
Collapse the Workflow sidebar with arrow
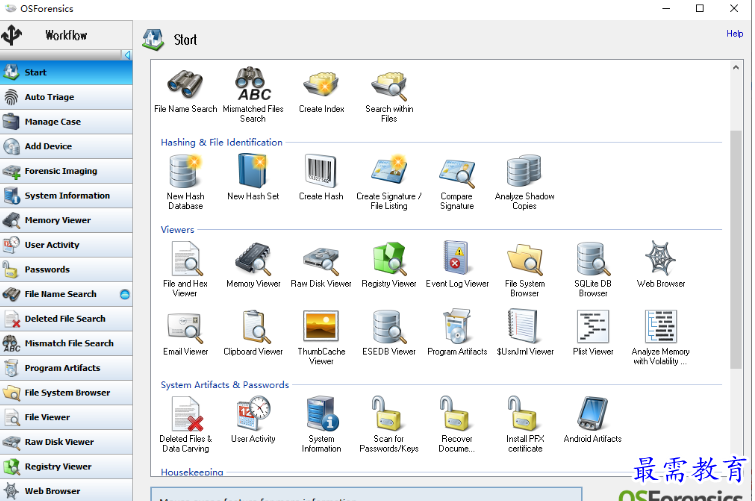click(x=127, y=55)
